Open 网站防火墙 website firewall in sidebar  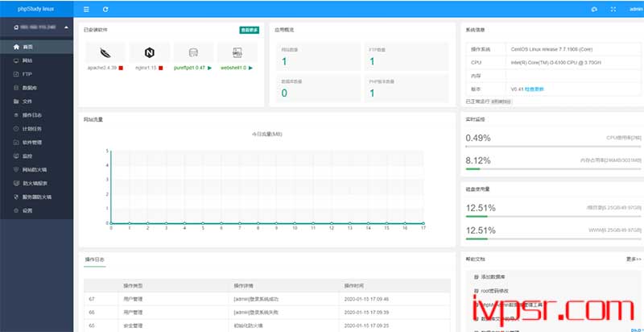coord(36,169)
